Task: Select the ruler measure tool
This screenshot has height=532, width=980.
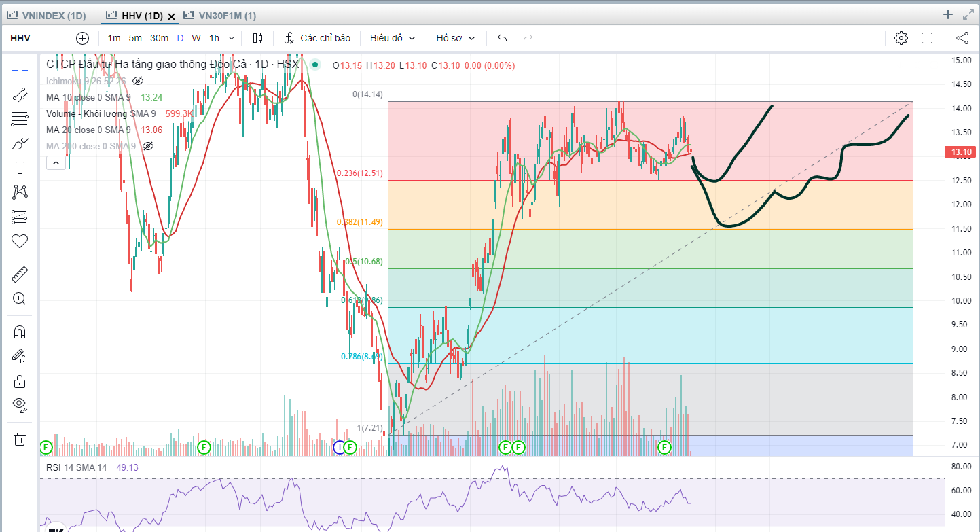Action: pos(20,274)
